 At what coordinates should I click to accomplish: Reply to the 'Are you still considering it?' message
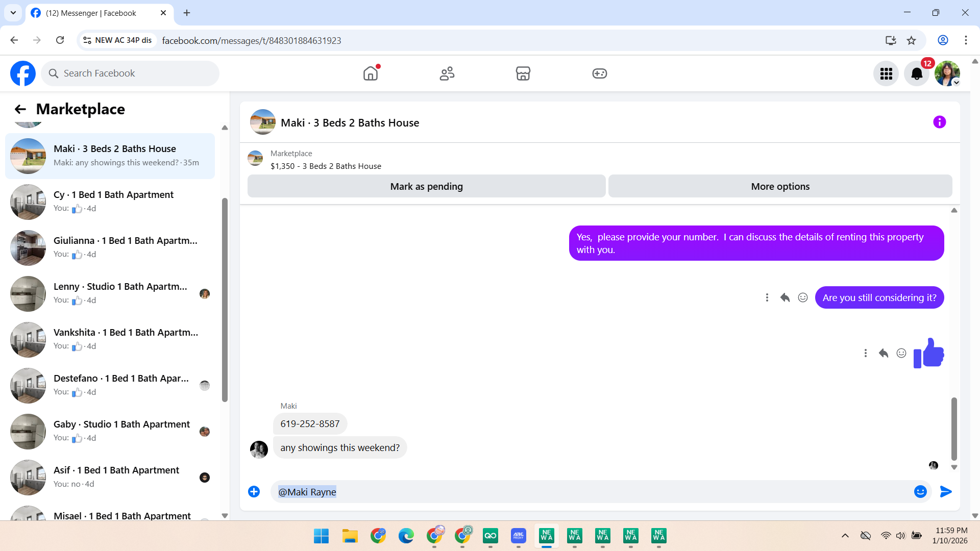pos(785,297)
